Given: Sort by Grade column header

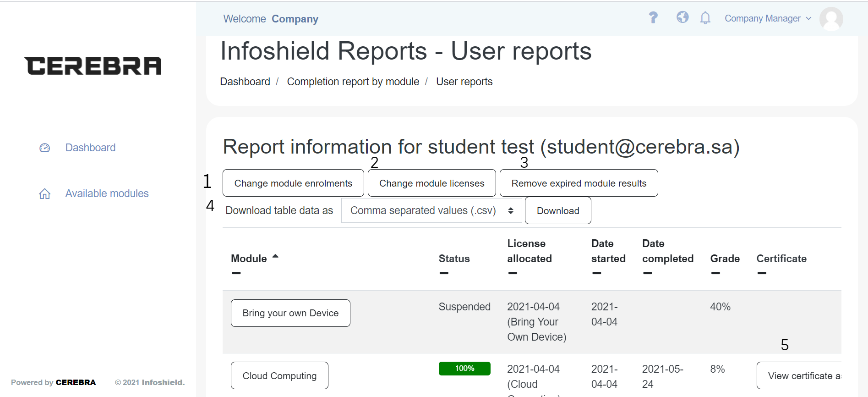Looking at the screenshot, I should 725,259.
